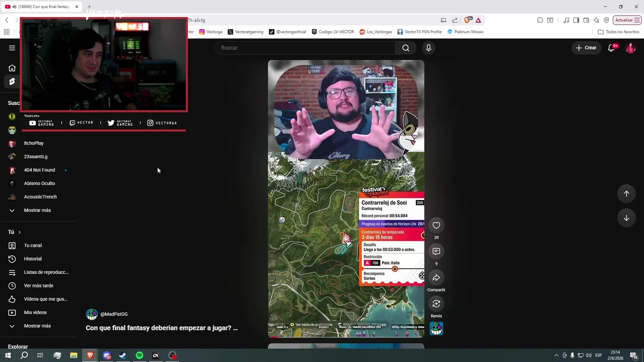Open Brave Shields for this site
The width and height of the screenshot is (644, 362).
(x=467, y=20)
